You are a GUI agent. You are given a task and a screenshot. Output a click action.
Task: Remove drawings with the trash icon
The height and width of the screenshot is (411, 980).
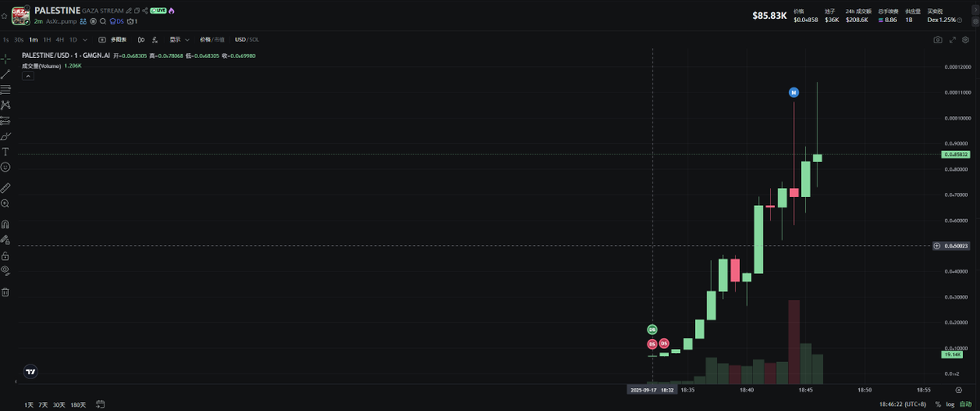[x=5, y=292]
